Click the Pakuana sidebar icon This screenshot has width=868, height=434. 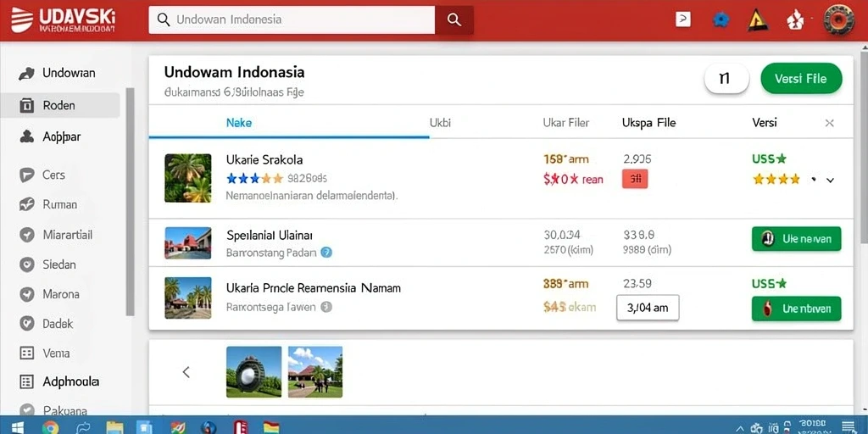click(26, 410)
